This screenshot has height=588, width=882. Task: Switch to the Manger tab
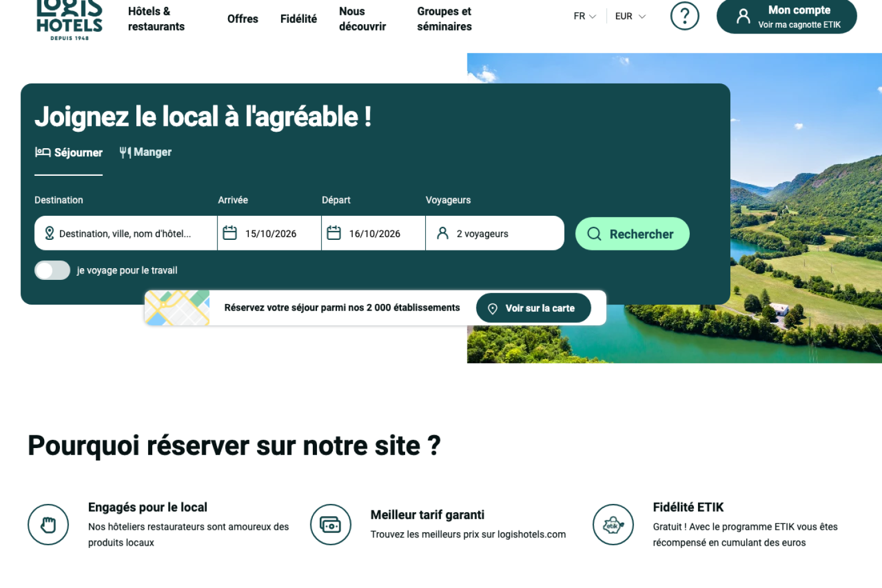pos(145,152)
